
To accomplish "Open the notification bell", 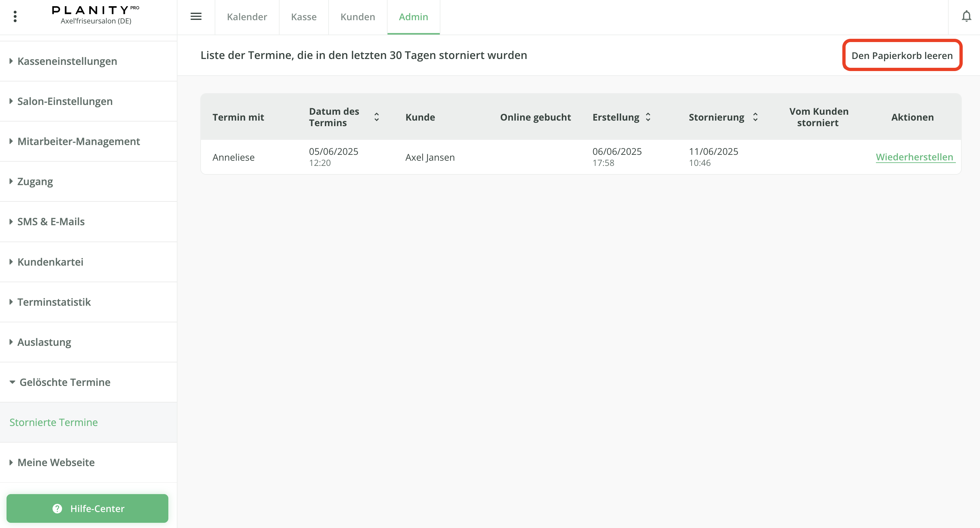I will 966,17.
